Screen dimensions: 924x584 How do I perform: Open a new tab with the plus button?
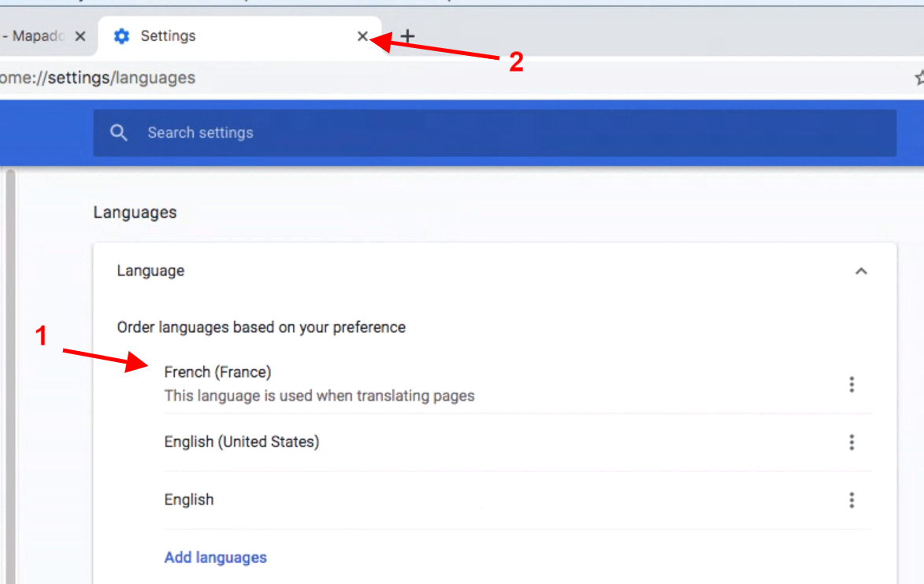(407, 36)
